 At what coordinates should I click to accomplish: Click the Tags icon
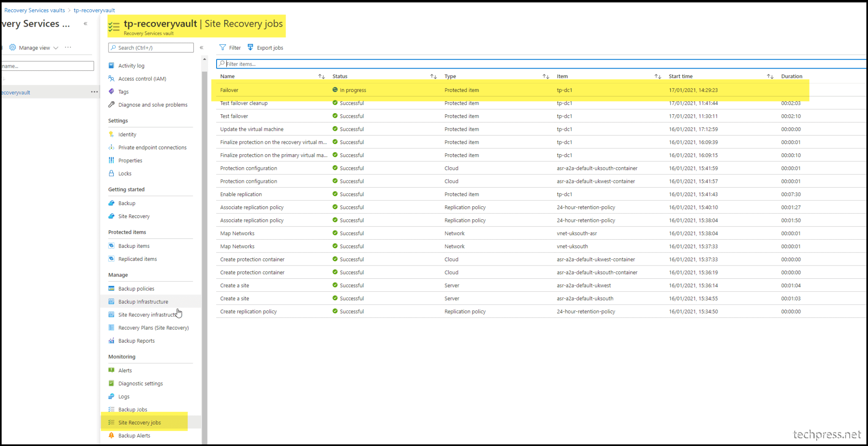111,91
